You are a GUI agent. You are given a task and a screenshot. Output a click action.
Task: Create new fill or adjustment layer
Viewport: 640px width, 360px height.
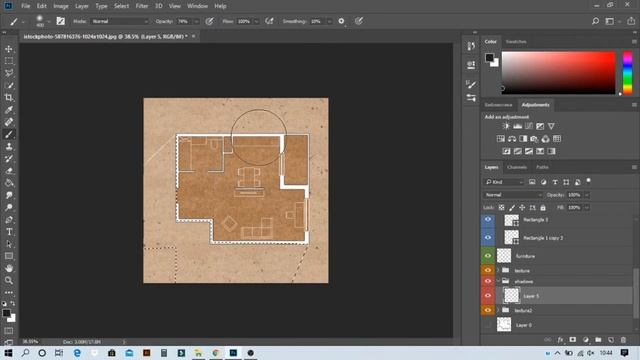[x=586, y=340]
